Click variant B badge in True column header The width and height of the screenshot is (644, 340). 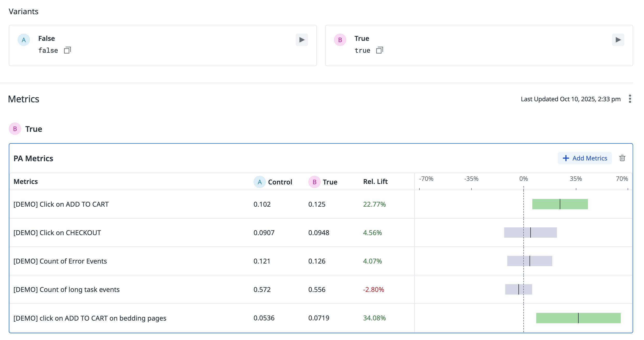tap(314, 182)
